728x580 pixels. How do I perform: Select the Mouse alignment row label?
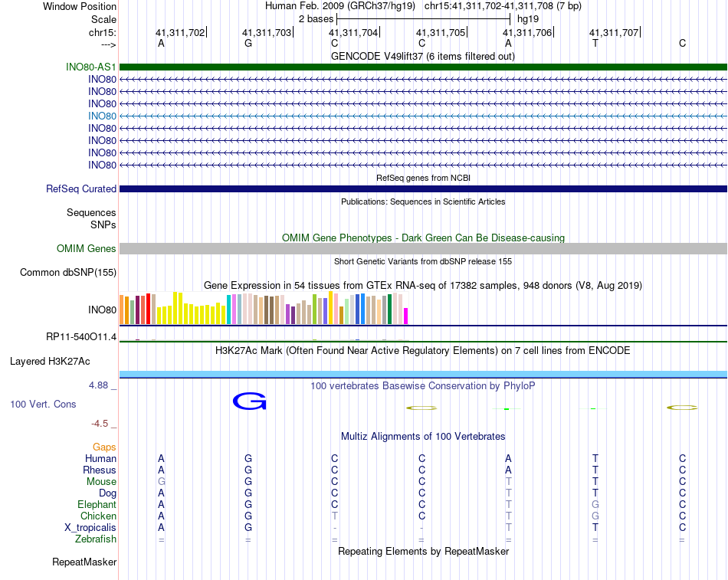click(101, 482)
